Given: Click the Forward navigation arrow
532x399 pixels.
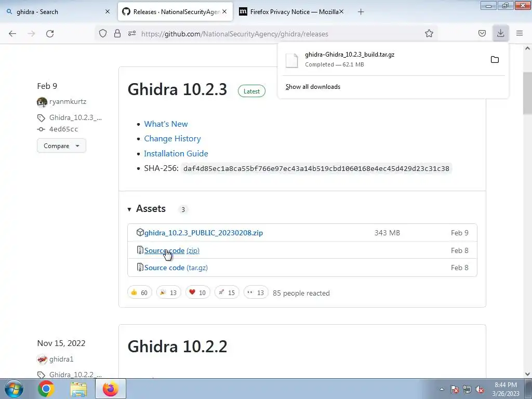Looking at the screenshot, I should (31, 34).
